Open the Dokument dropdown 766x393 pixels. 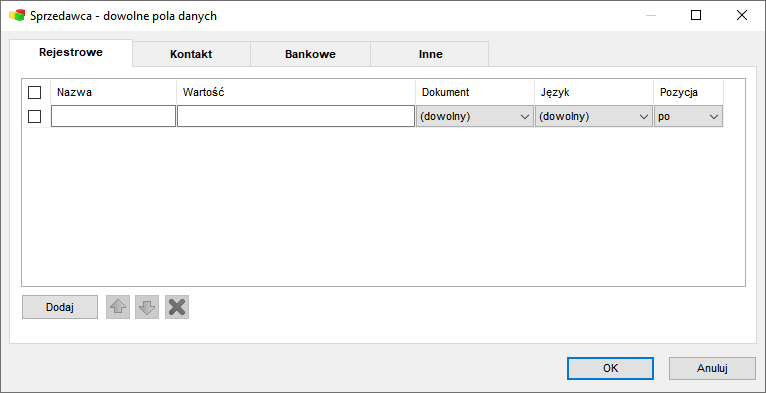(x=475, y=117)
